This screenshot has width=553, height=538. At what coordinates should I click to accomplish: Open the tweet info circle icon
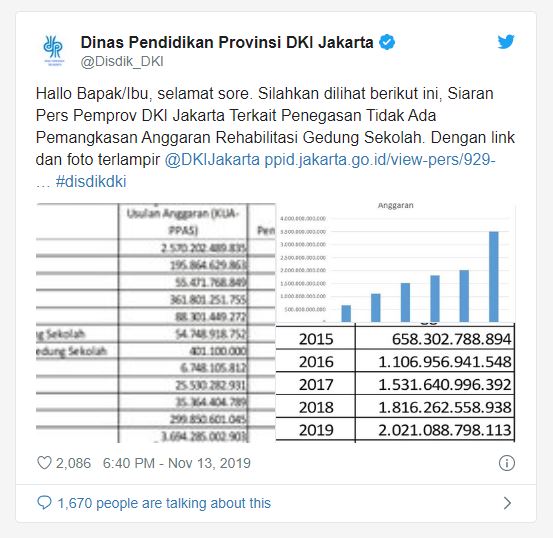[507, 463]
